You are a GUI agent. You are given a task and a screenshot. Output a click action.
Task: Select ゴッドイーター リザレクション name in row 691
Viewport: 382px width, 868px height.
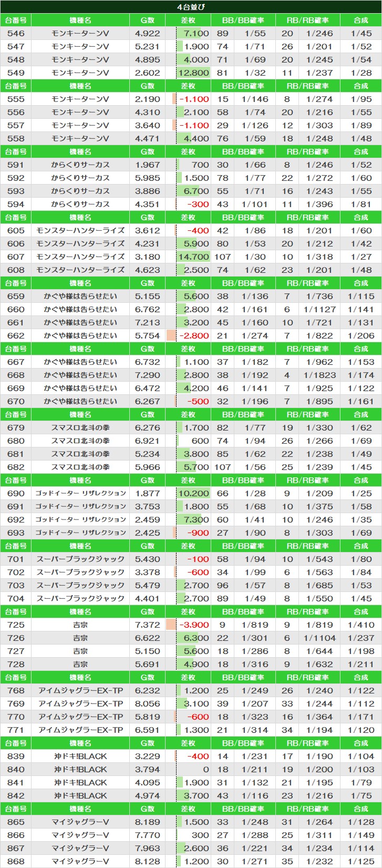(x=80, y=506)
